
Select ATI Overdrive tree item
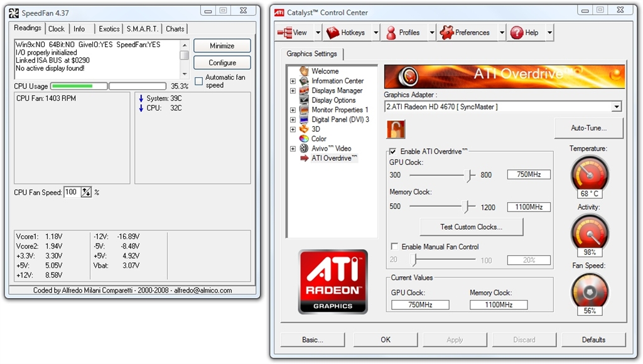pyautogui.click(x=334, y=158)
